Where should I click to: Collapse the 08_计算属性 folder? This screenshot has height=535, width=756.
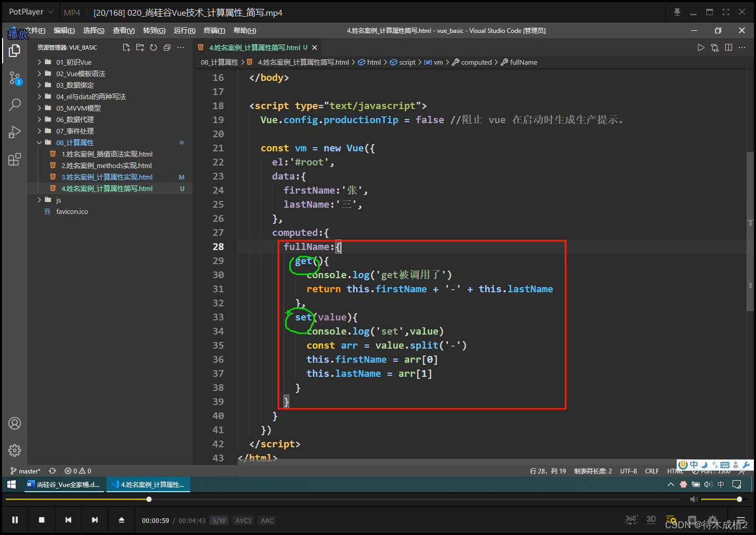click(x=39, y=142)
